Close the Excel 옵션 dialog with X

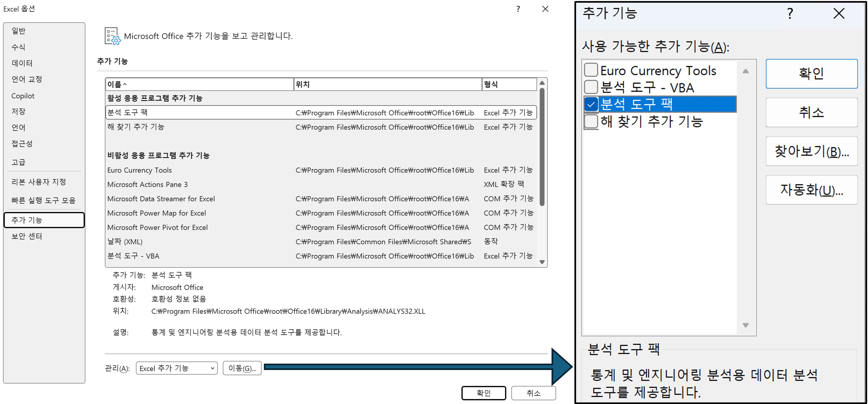(545, 9)
